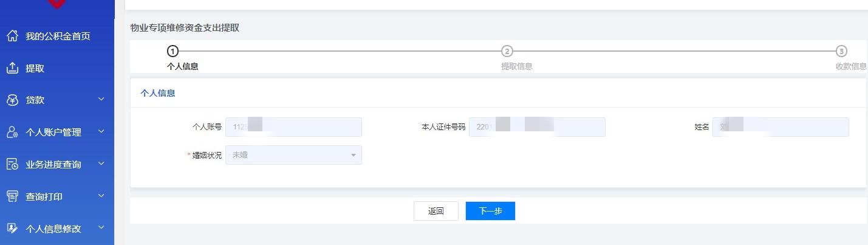Click the progress query icon beside 业务进度查询
The image size is (868, 245).
(12, 164)
